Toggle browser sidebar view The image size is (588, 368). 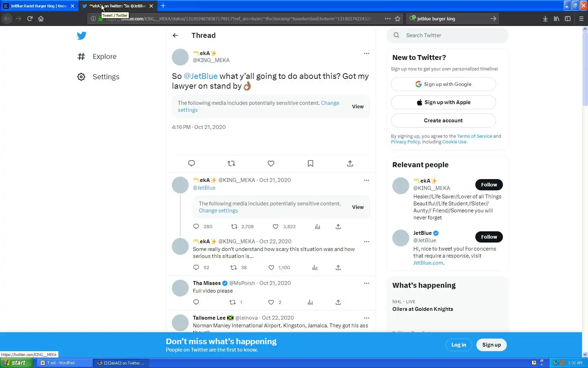click(x=568, y=19)
